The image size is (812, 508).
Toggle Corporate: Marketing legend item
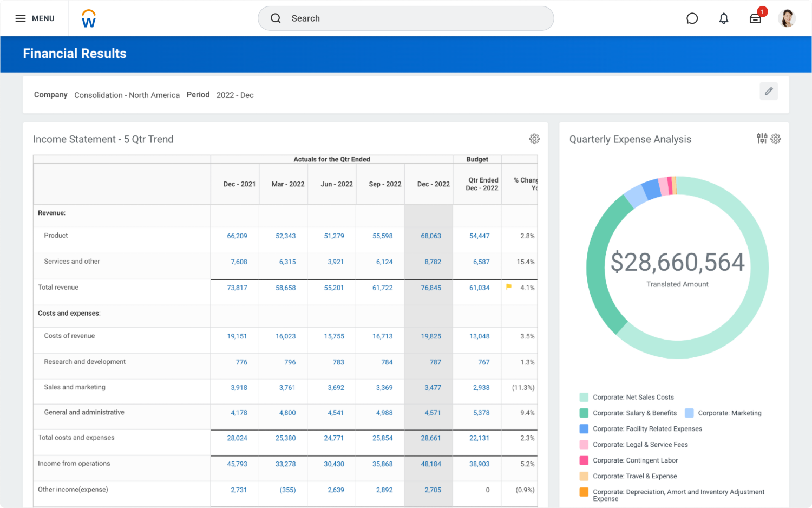(x=729, y=413)
